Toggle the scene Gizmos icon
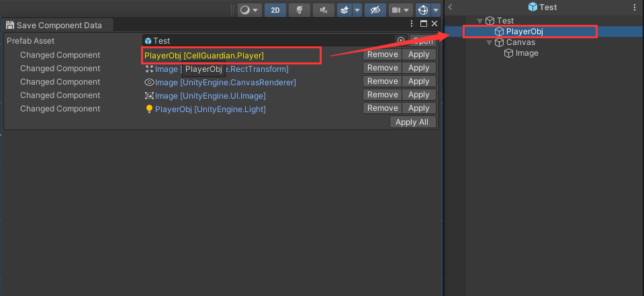The height and width of the screenshot is (296, 644). [423, 10]
